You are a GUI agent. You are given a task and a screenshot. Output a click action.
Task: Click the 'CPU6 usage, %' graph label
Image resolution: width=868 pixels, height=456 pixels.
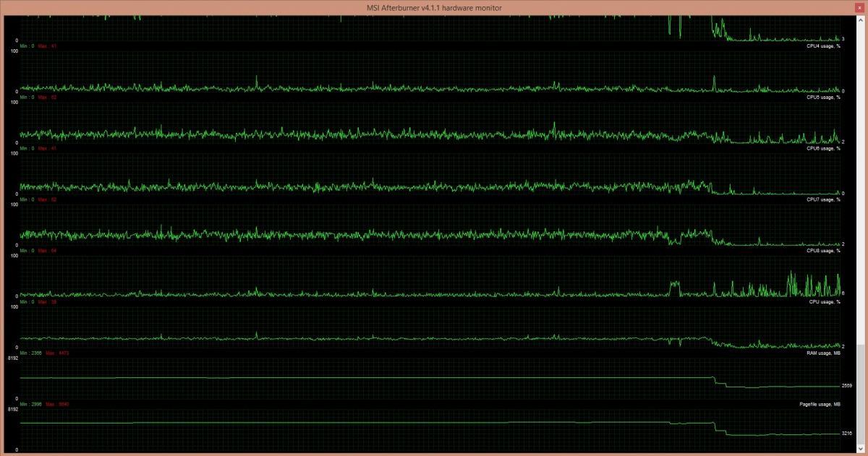823,148
